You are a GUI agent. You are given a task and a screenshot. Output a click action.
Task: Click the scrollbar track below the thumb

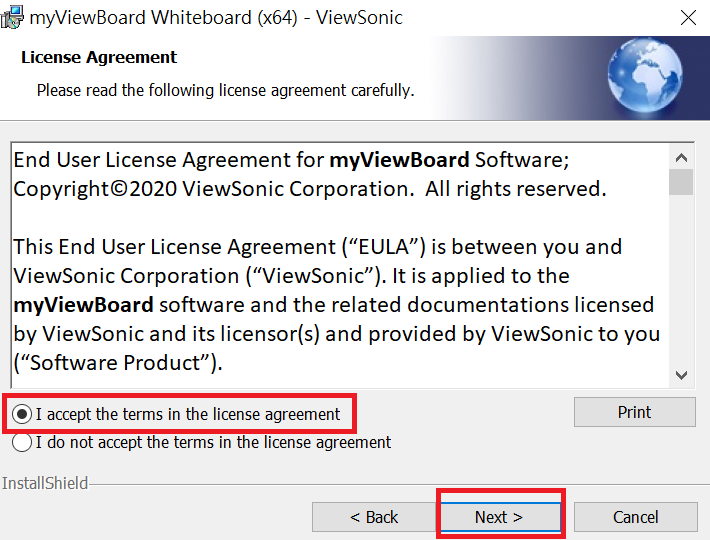(681, 279)
